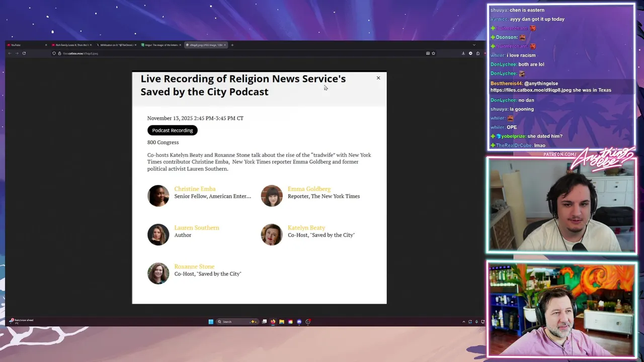
Task: Click the '800 Congress' location text
Action: point(163,142)
